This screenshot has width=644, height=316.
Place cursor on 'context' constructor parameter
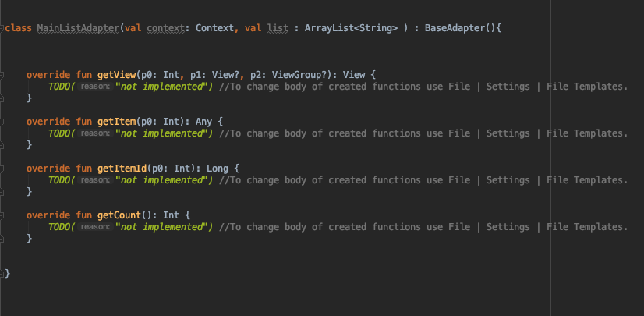click(x=166, y=28)
